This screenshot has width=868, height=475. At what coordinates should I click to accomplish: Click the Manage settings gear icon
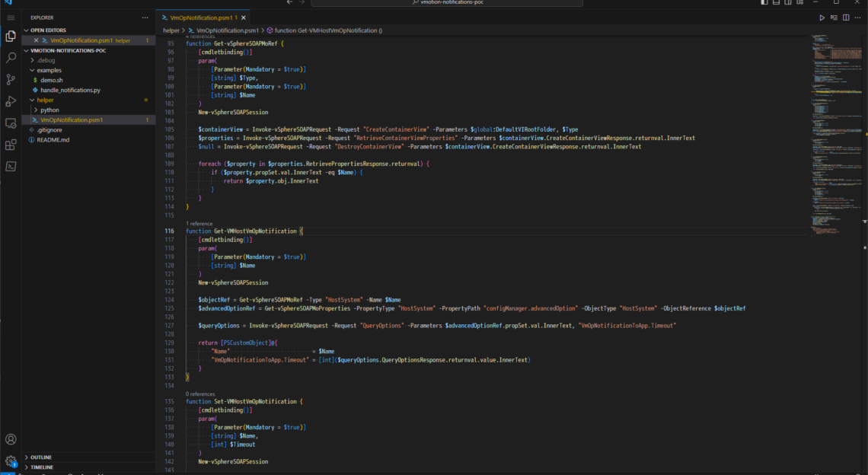[x=11, y=461]
